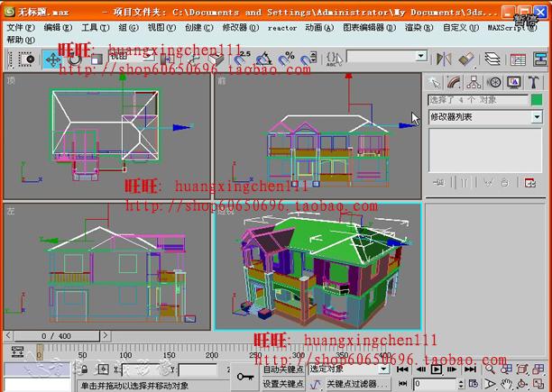Open the 组(G) menu

click(x=128, y=27)
